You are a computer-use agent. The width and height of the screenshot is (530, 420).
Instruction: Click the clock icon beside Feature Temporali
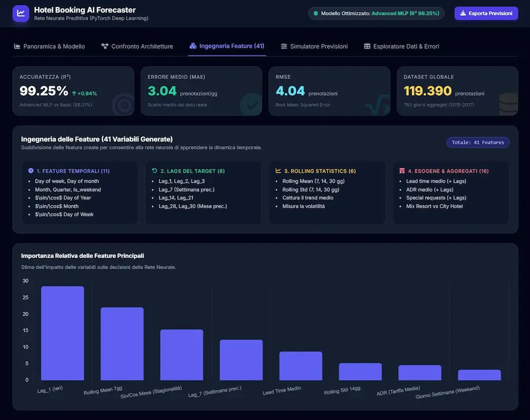click(x=31, y=171)
